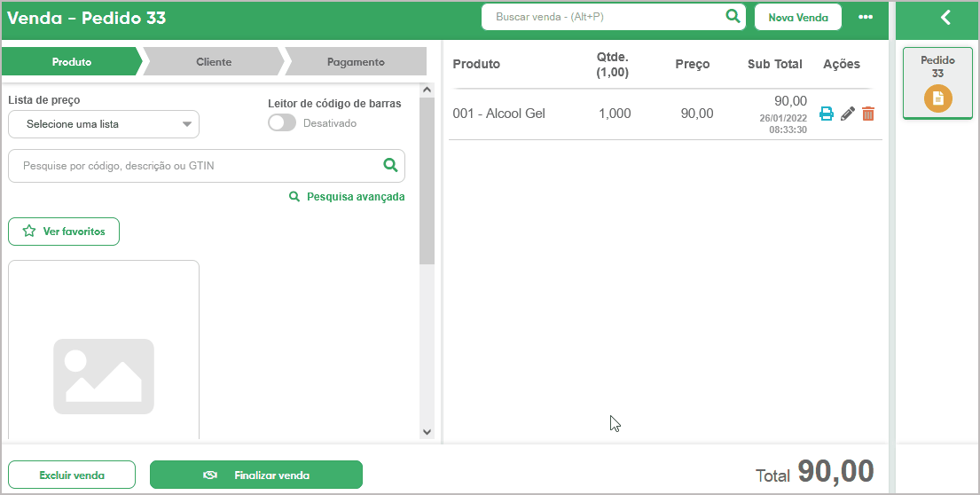Click scrollbar up arrow in product panel
This screenshot has width=980, height=495.
tap(427, 90)
